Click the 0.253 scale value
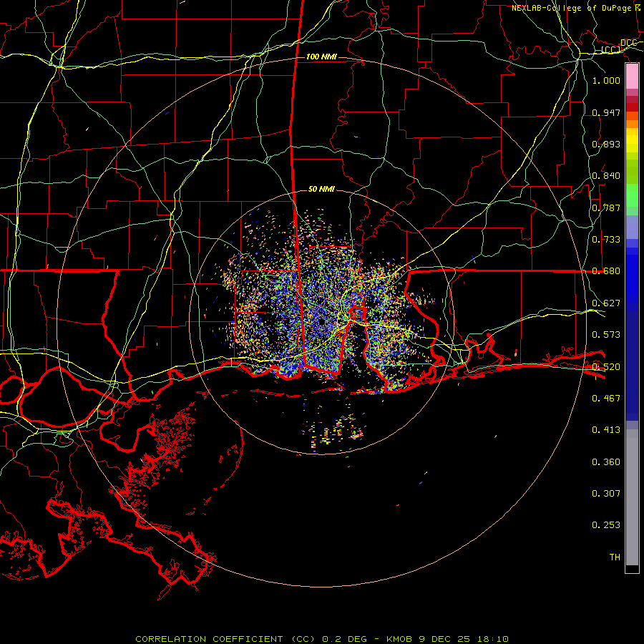 (606, 525)
